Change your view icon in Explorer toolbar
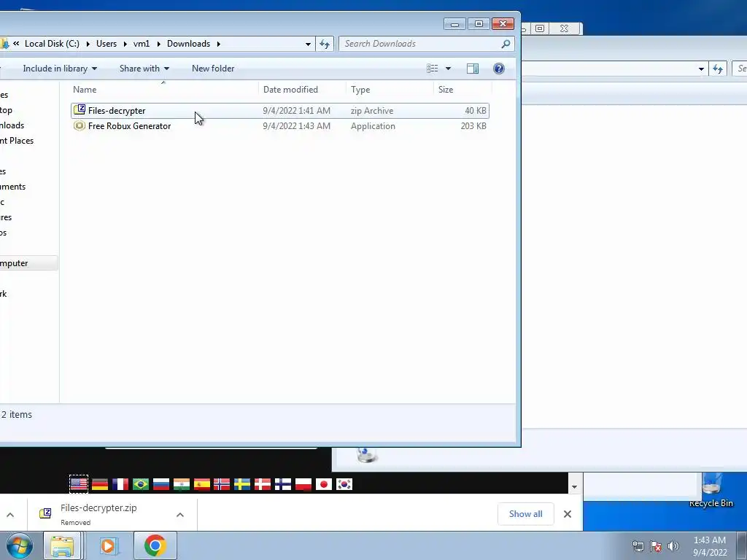747x560 pixels. point(432,69)
